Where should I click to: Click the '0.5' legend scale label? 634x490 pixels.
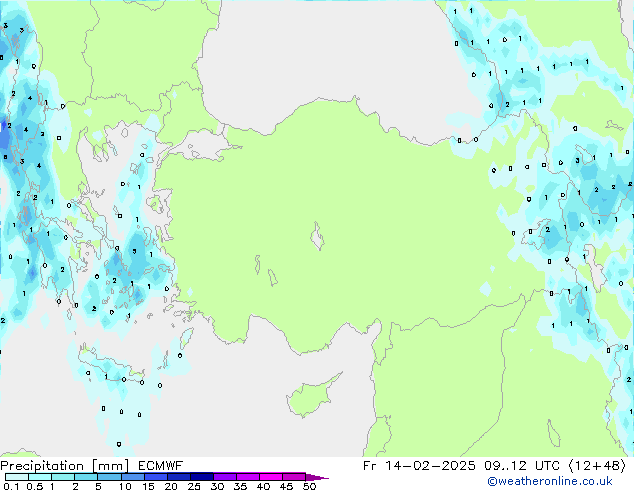tap(35, 486)
